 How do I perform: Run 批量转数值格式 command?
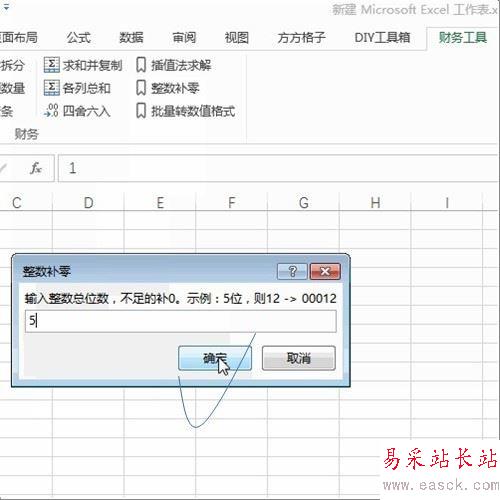pos(185,111)
